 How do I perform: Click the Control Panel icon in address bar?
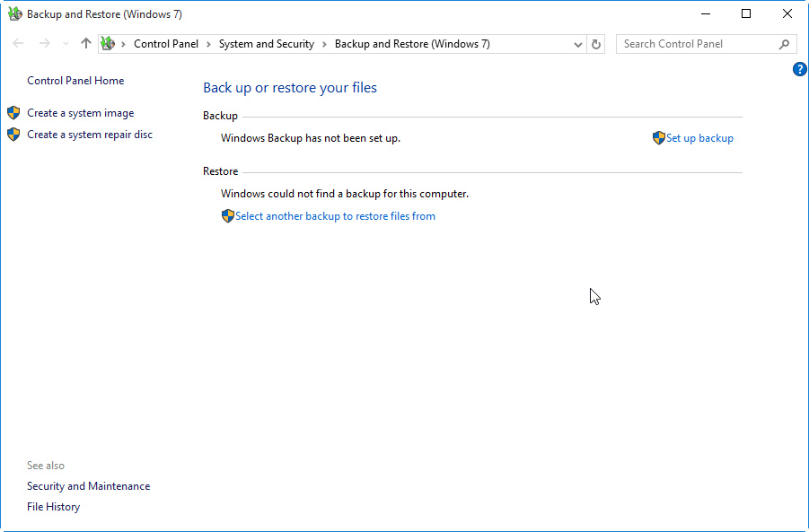pyautogui.click(x=108, y=44)
